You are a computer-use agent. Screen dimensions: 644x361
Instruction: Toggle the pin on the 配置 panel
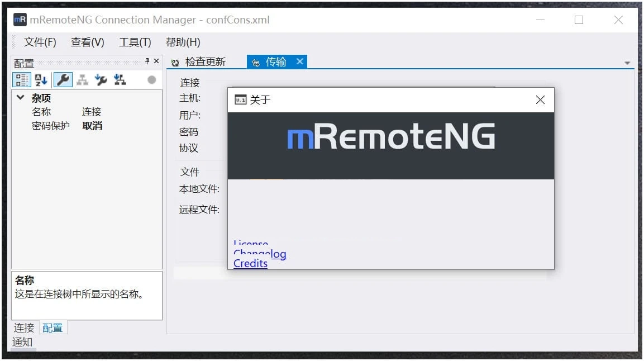146,61
